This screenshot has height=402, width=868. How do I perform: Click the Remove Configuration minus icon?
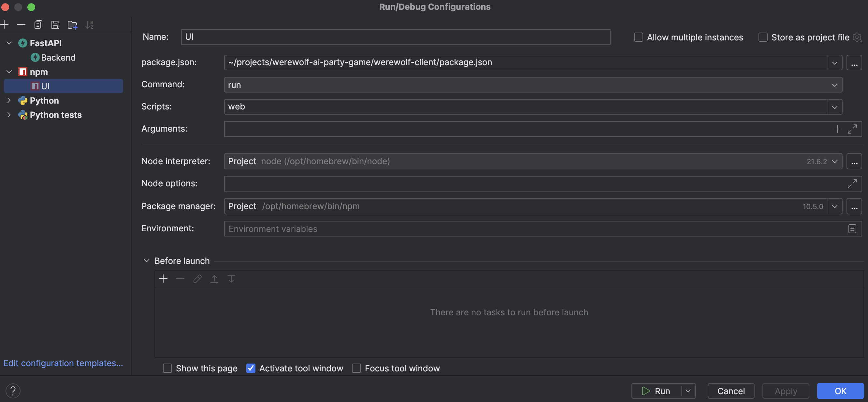(x=21, y=25)
